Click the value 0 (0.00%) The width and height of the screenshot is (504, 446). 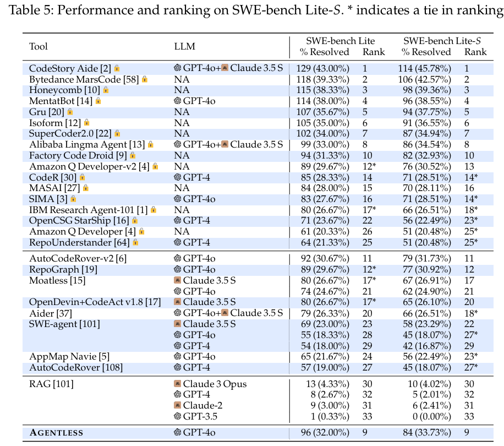click(432, 416)
